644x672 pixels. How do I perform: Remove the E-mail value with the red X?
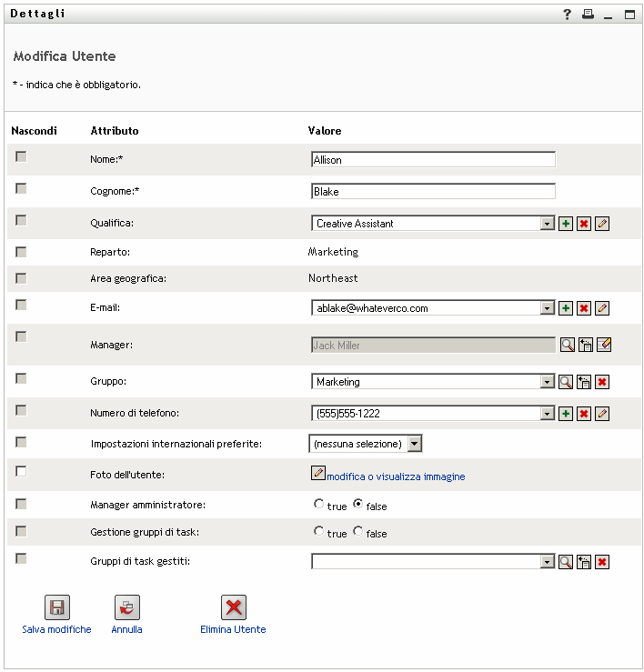tap(584, 308)
